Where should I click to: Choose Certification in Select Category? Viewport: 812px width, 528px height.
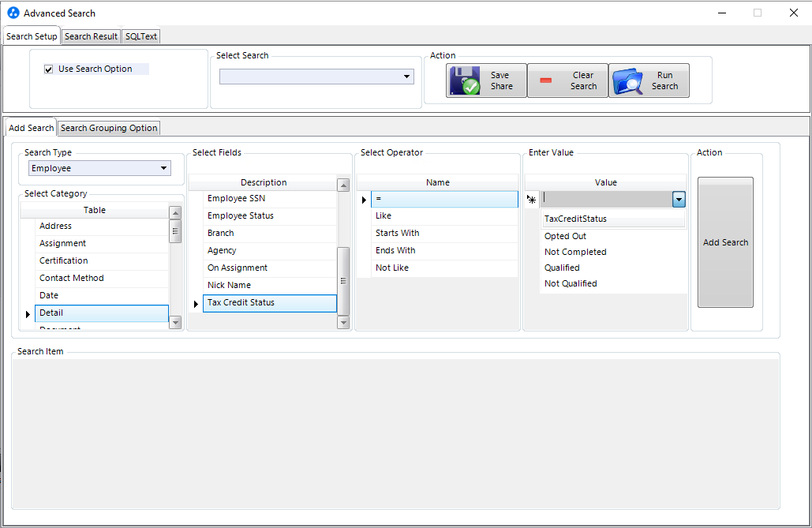point(102,260)
